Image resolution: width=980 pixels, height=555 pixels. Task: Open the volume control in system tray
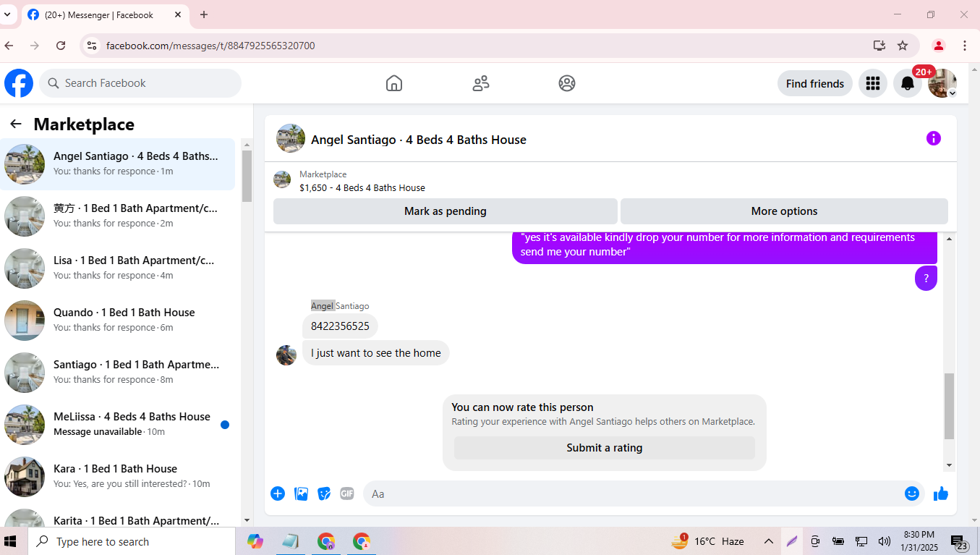click(884, 541)
